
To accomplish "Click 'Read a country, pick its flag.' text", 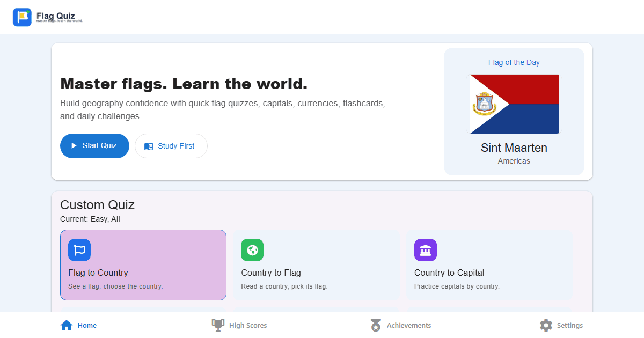I will [284, 286].
